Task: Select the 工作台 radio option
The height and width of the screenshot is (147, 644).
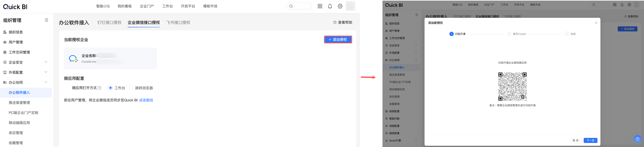Action: [111, 88]
